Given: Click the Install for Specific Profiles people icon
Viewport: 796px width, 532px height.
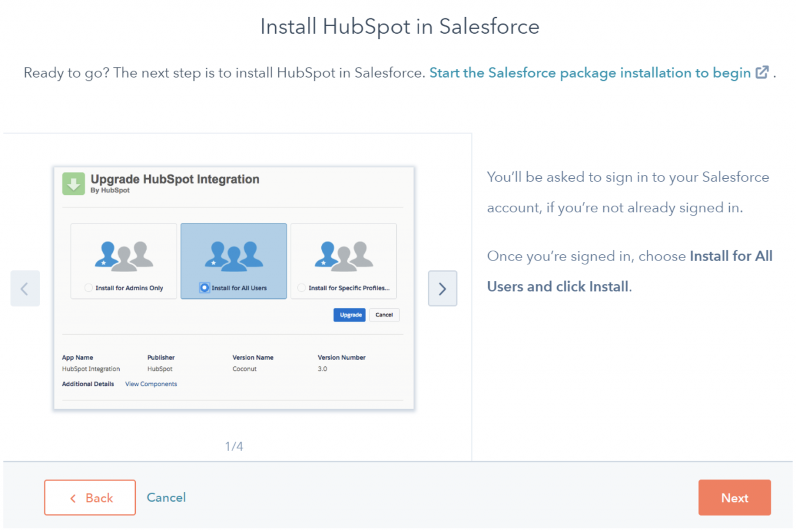Looking at the screenshot, I should 343,255.
